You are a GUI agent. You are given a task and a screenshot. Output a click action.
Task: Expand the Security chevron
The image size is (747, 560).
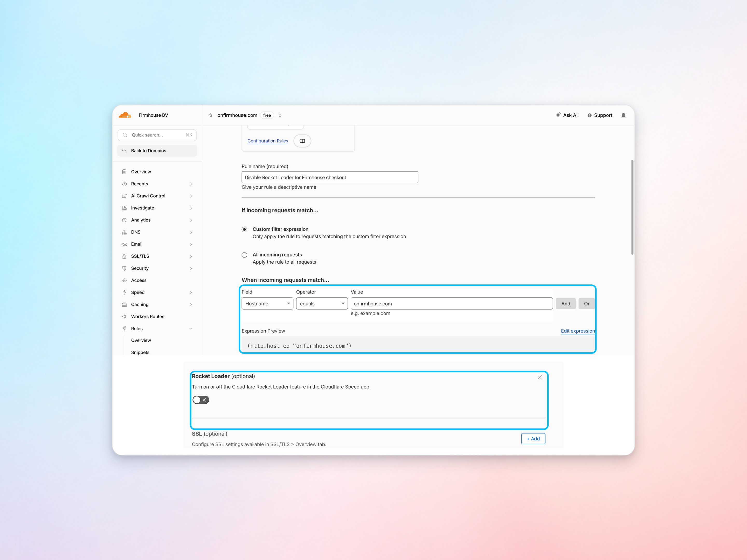tap(191, 268)
